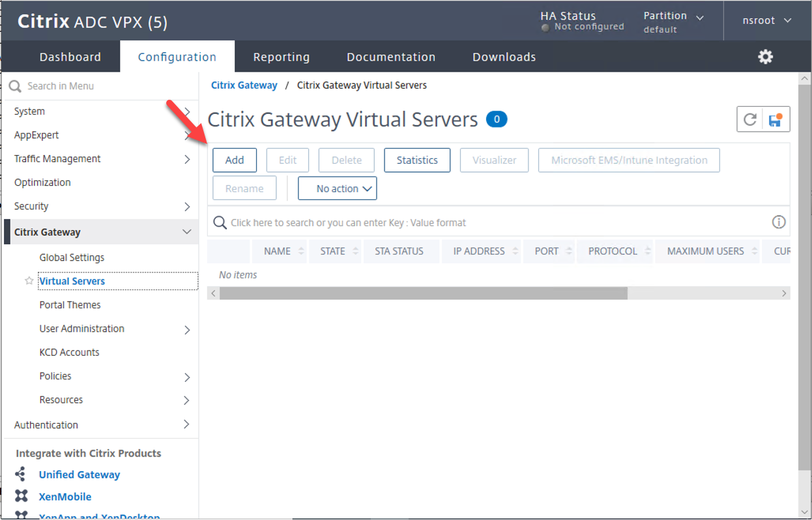This screenshot has width=812, height=520.
Task: Favorite Virtual Servers with the star icon
Action: click(x=29, y=281)
